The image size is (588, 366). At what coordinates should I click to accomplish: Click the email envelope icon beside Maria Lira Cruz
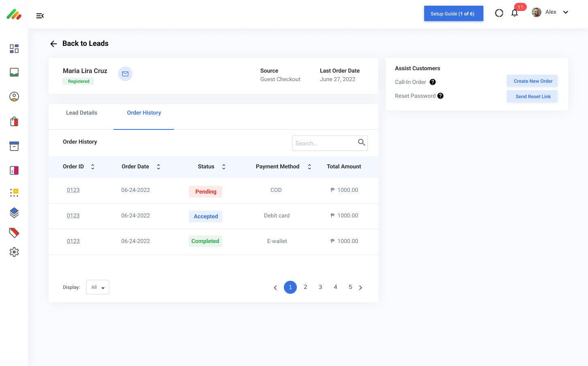click(125, 74)
